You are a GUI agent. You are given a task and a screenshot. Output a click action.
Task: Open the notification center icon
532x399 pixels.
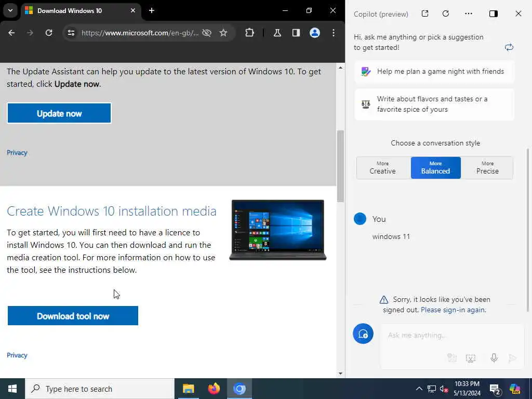pyautogui.click(x=495, y=389)
